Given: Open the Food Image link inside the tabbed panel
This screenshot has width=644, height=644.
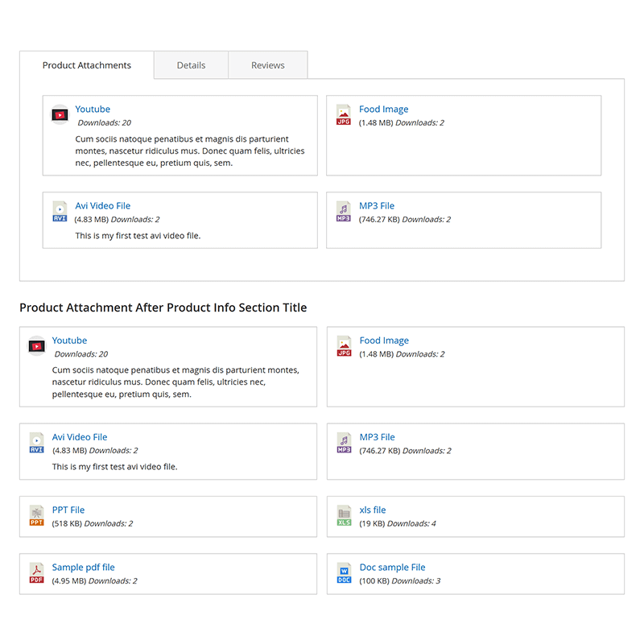Looking at the screenshot, I should pyautogui.click(x=383, y=109).
